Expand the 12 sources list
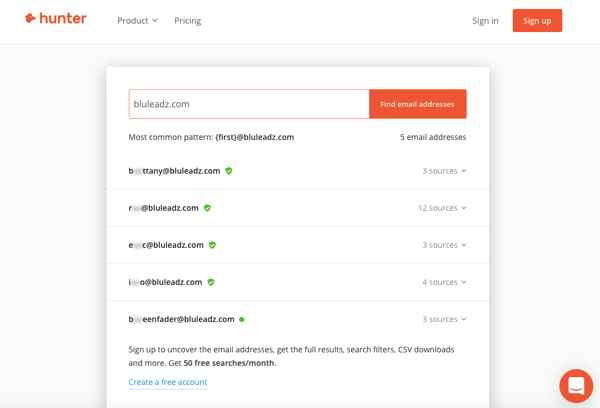 point(442,208)
